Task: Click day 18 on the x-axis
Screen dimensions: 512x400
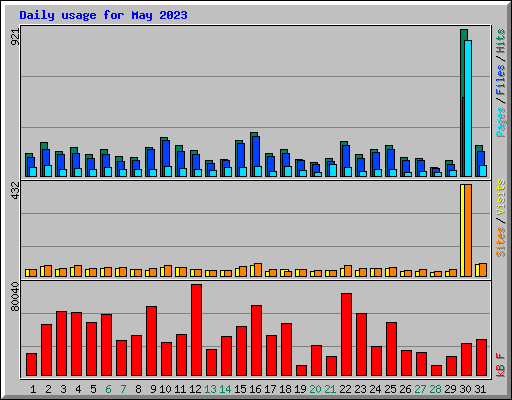Action: (x=285, y=389)
